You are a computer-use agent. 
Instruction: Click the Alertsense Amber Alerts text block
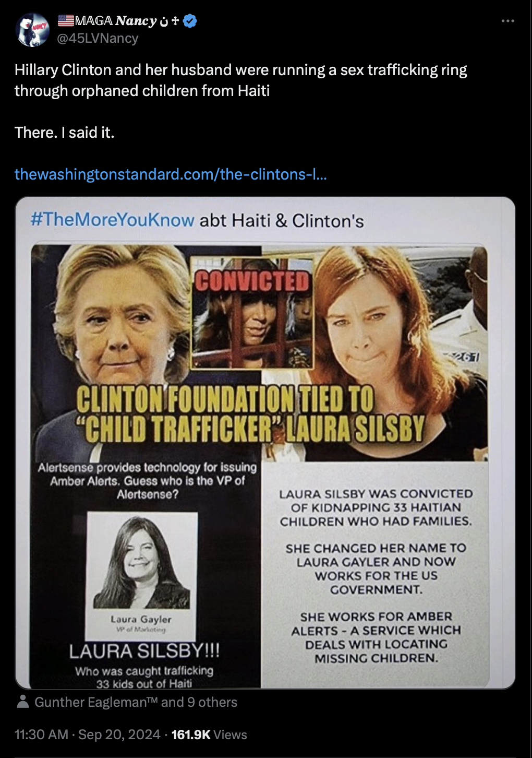[147, 480]
